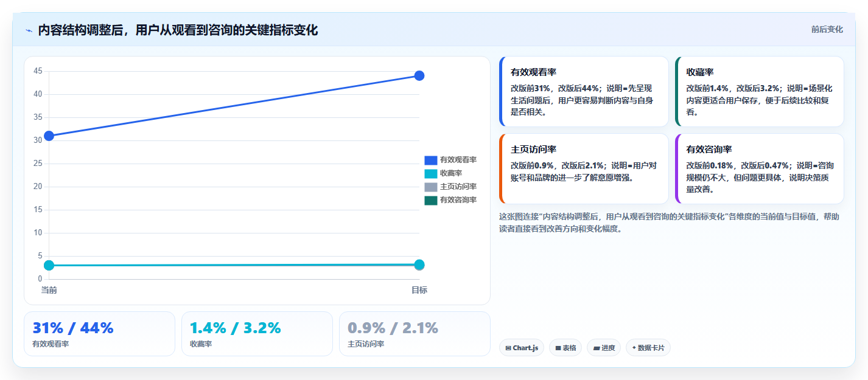868x380 pixels.
Task: Open the 1.4% / 3.2% stat card
Action: (257, 334)
